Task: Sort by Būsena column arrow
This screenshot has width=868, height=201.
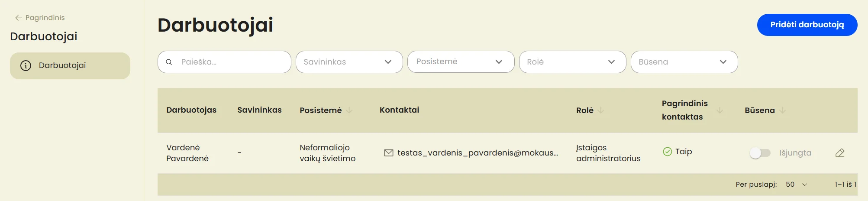Action: coord(782,110)
